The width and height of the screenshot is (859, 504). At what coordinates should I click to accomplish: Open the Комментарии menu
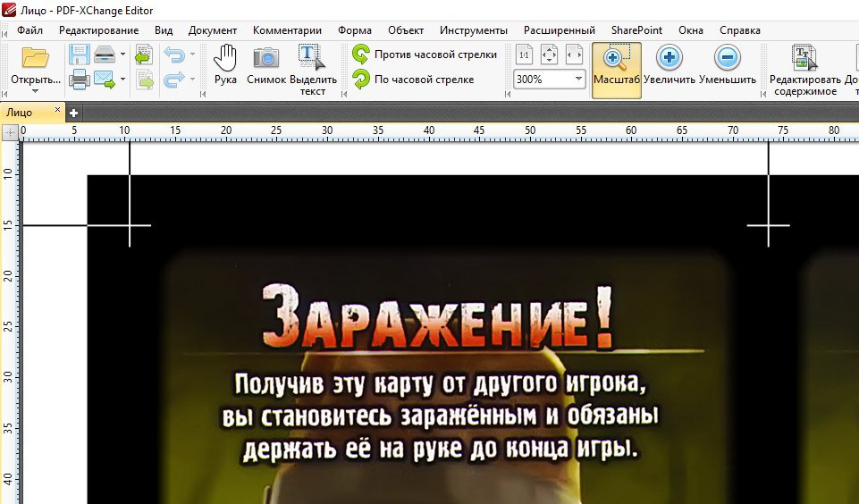(287, 30)
